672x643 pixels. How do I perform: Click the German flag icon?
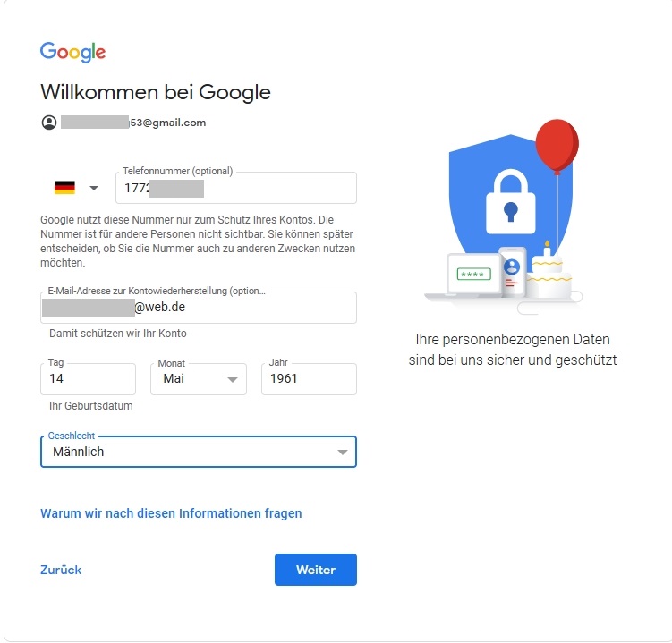point(64,188)
